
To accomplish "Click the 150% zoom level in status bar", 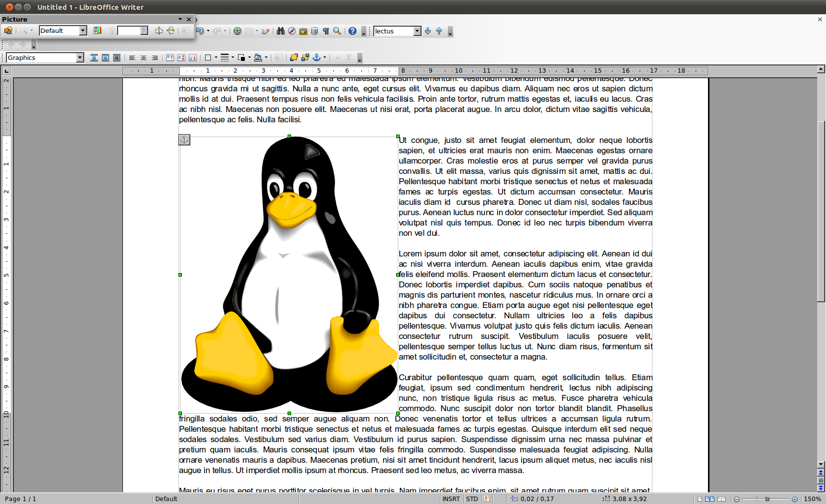I will (x=813, y=499).
